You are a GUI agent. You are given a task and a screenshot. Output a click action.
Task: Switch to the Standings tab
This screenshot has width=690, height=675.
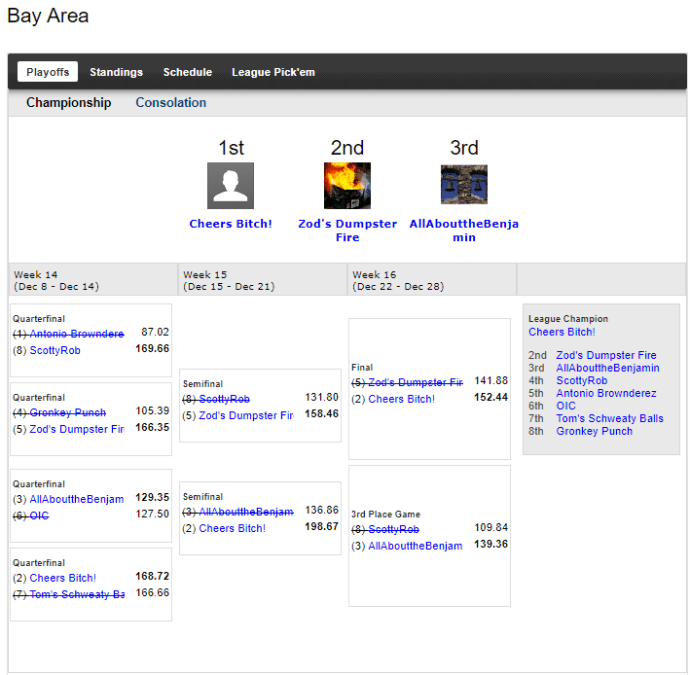click(x=116, y=72)
